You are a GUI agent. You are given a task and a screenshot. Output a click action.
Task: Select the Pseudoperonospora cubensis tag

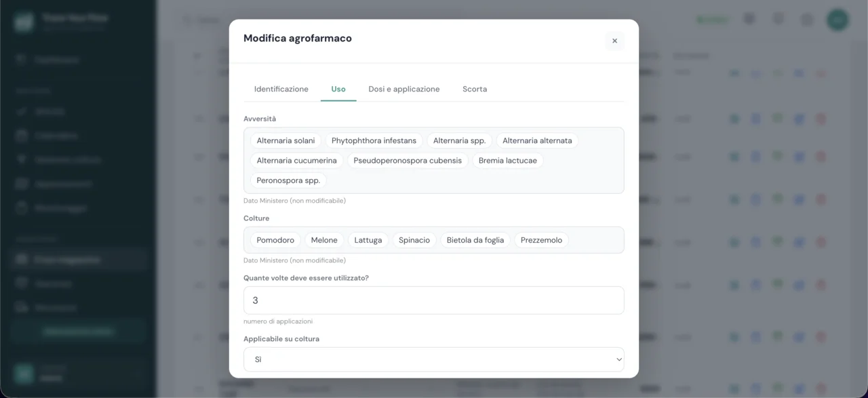(x=408, y=161)
